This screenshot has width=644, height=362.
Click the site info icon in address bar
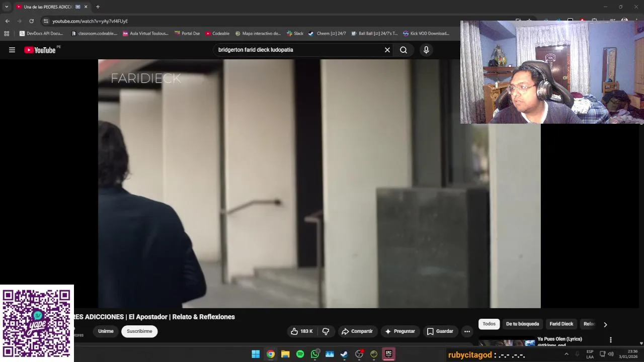click(x=46, y=21)
